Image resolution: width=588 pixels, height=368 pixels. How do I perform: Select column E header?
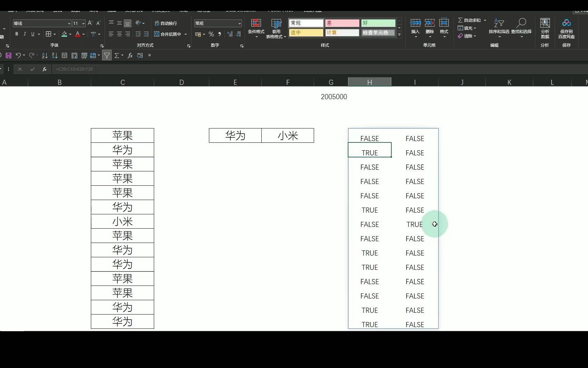(x=235, y=82)
